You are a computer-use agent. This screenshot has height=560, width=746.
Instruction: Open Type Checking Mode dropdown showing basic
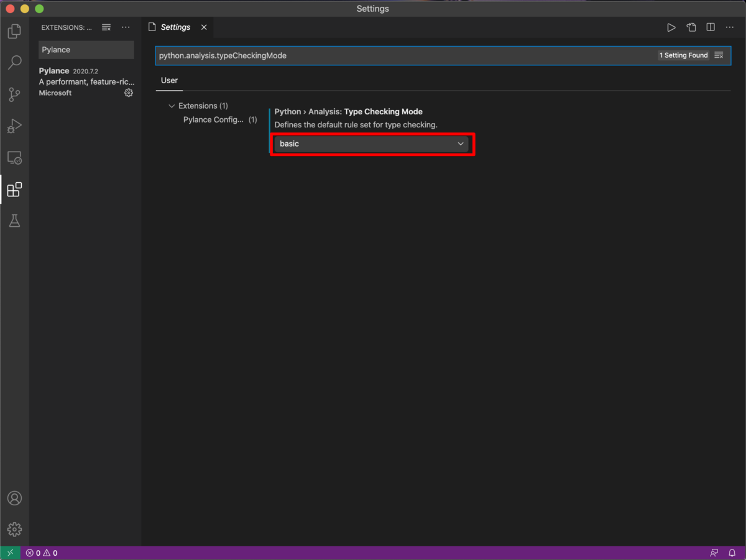[x=371, y=144]
